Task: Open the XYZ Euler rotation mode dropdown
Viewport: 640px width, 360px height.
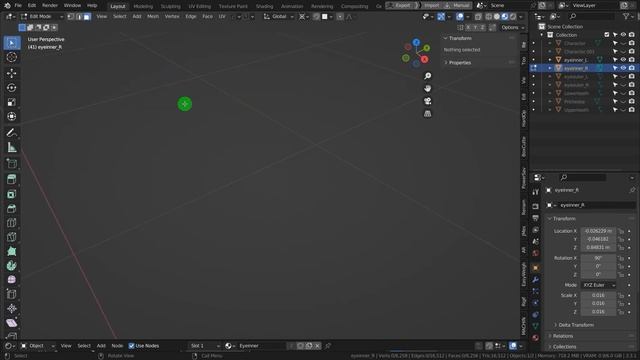Action: [x=599, y=285]
